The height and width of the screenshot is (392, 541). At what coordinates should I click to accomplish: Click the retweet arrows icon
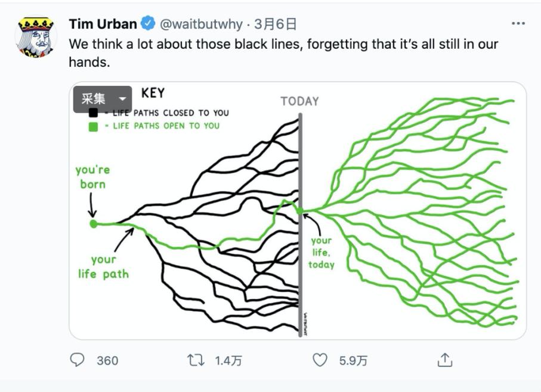click(194, 360)
